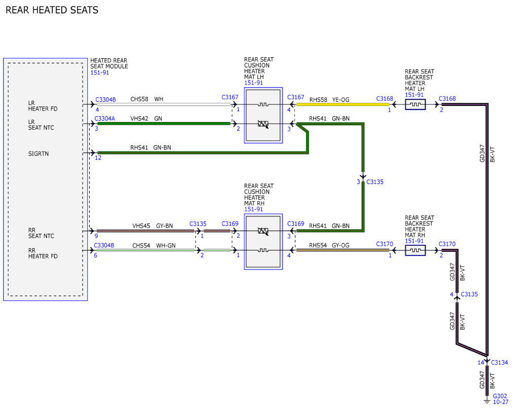Viewport: 532px width, 411px height.
Task: Select the yellow RHS58 YE-OG wire
Action: 343,104
